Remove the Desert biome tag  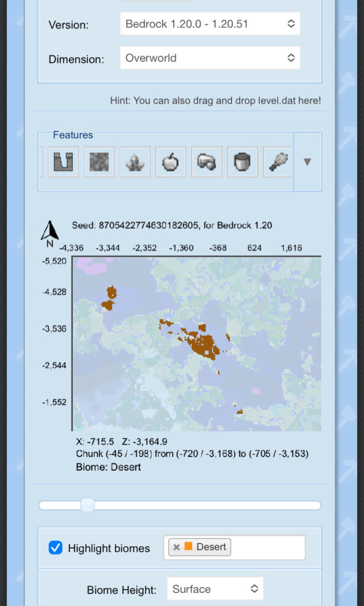[176, 547]
